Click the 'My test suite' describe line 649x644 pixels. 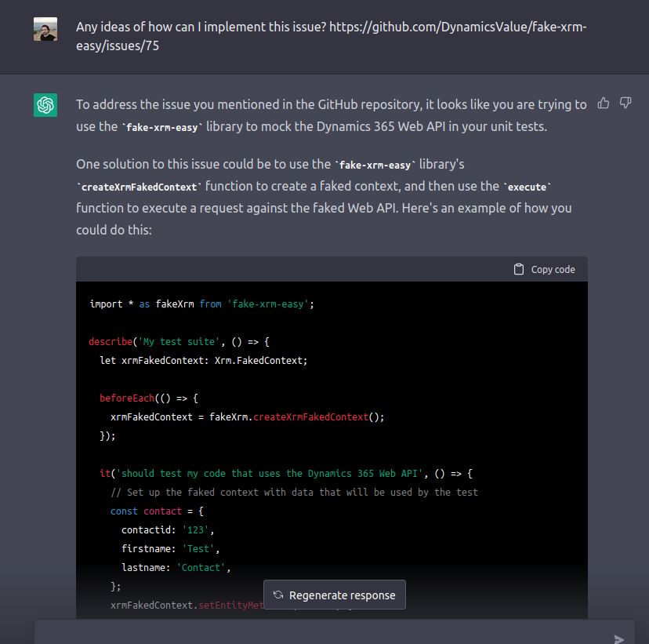click(x=179, y=342)
